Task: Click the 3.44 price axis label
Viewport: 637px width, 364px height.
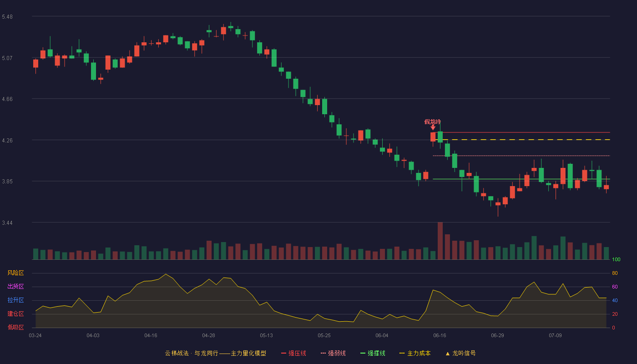Action: tap(7, 223)
